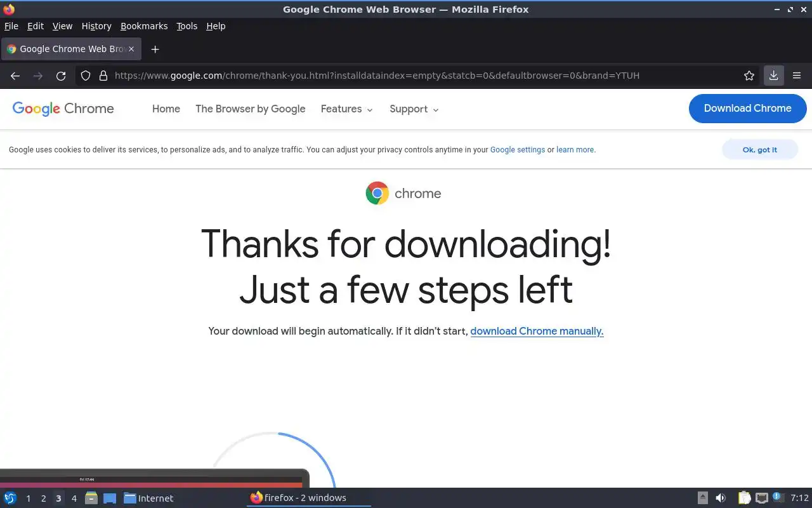Click the wired network tray icon

pyautogui.click(x=762, y=498)
